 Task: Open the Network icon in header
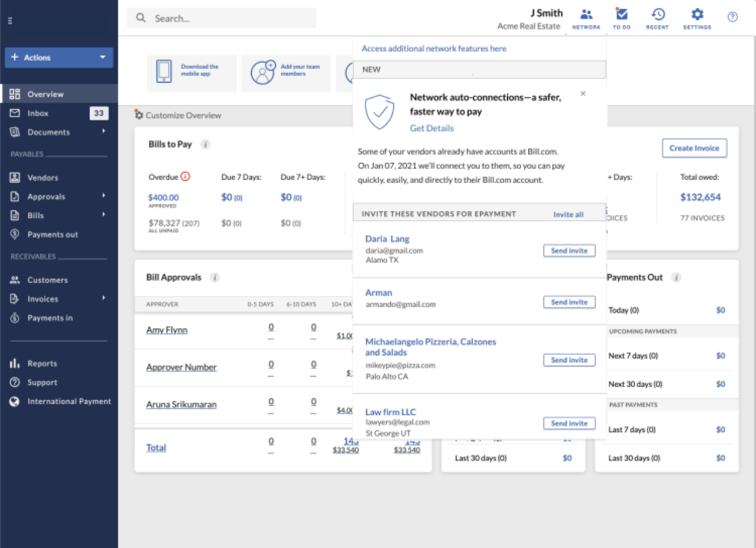click(586, 18)
